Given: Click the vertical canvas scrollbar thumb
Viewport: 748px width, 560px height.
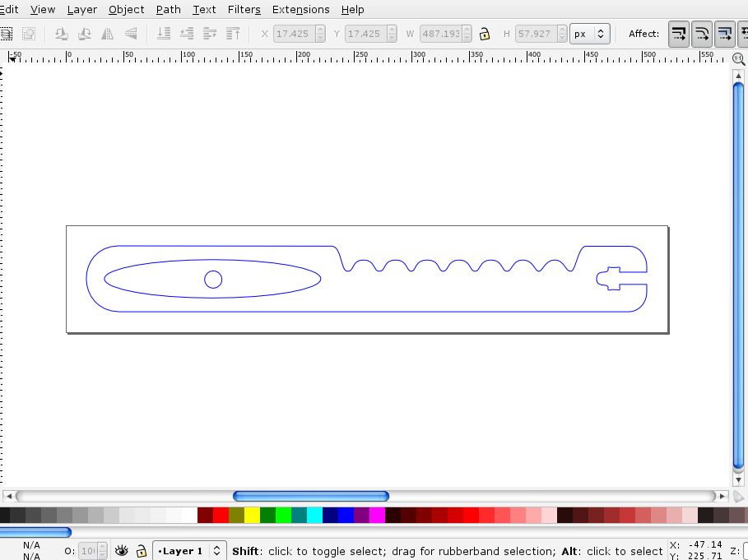Looking at the screenshot, I should click(x=738, y=275).
